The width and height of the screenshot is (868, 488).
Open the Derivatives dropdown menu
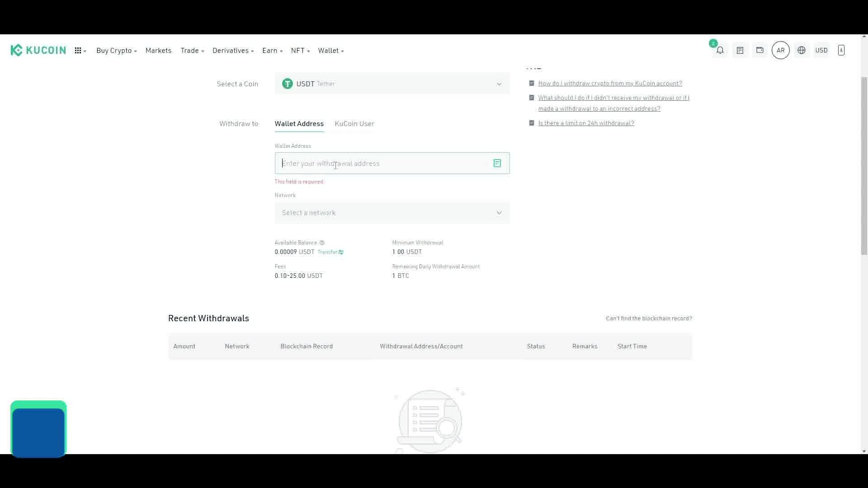tap(233, 51)
